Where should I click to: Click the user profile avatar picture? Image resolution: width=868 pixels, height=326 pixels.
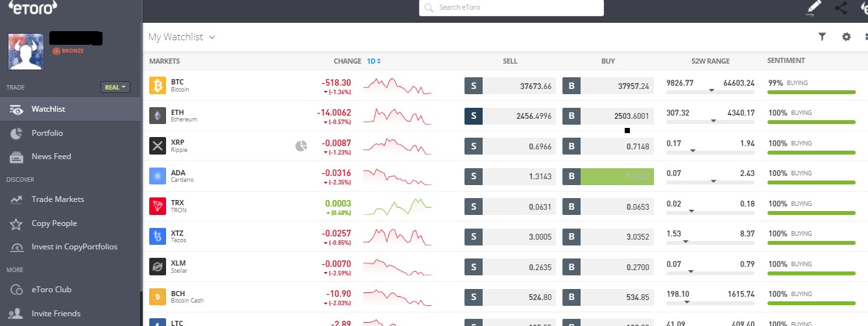pos(25,51)
